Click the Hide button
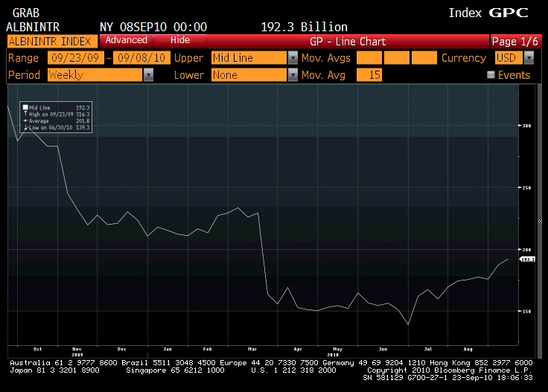The width and height of the screenshot is (548, 392). tap(179, 40)
